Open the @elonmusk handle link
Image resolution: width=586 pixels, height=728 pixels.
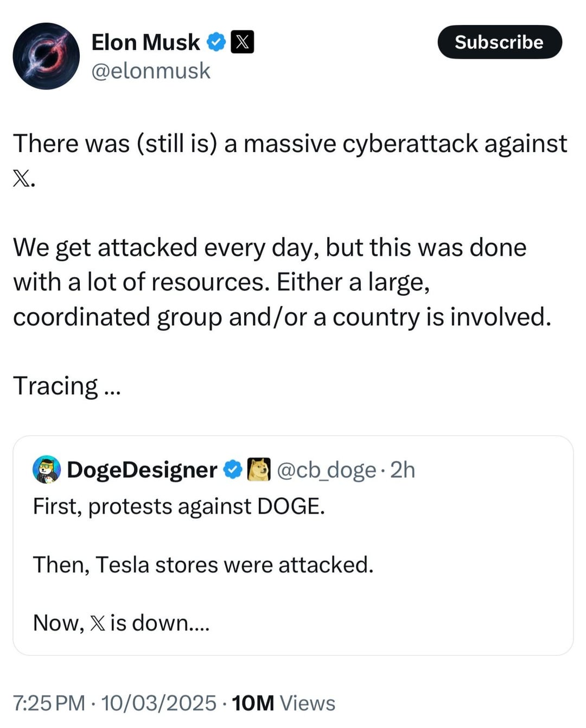151,71
